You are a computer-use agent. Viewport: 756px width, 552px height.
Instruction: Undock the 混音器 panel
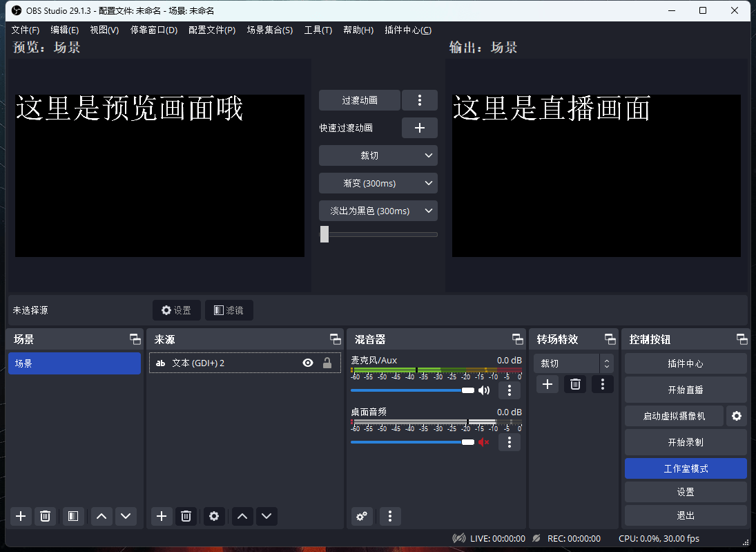(518, 339)
